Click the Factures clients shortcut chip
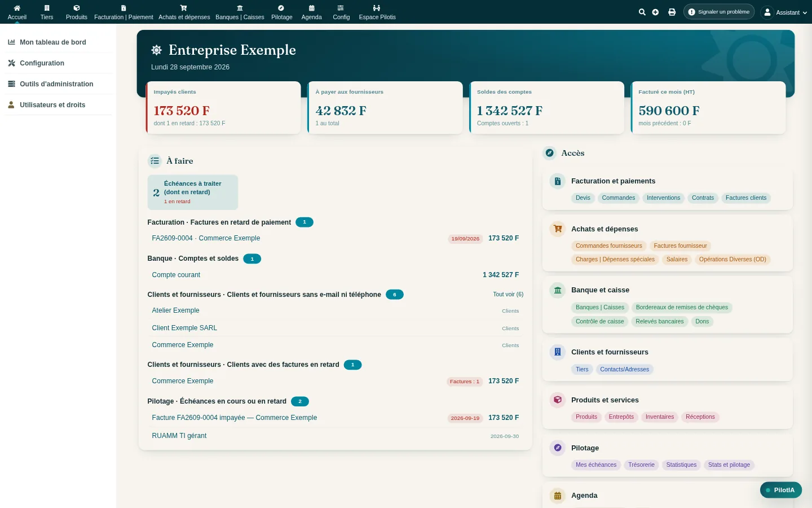 [x=746, y=198]
